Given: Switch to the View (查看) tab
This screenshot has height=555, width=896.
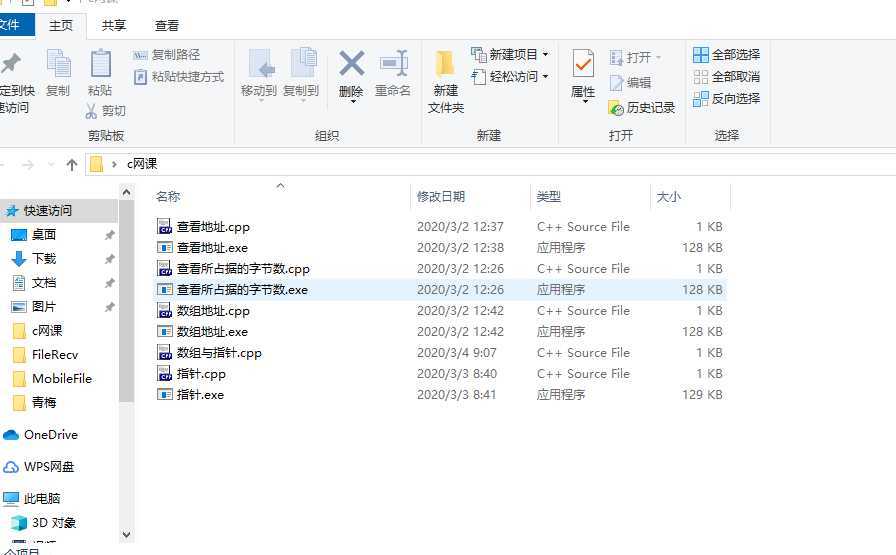Looking at the screenshot, I should (x=167, y=26).
